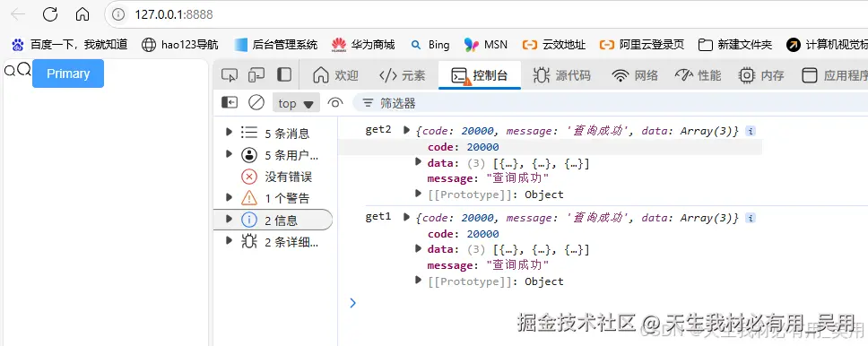
Task: Expand data array under get1
Action: click(419, 249)
